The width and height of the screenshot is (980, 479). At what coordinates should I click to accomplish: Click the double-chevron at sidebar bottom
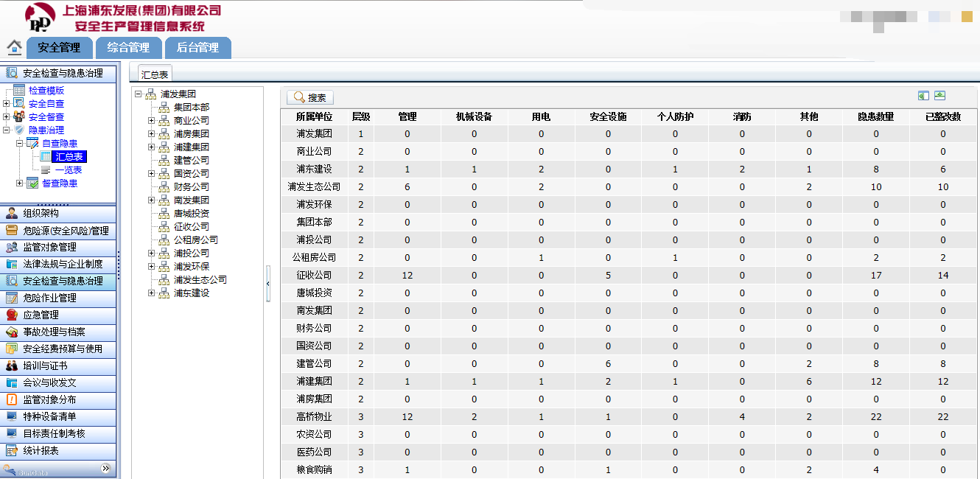pos(105,468)
